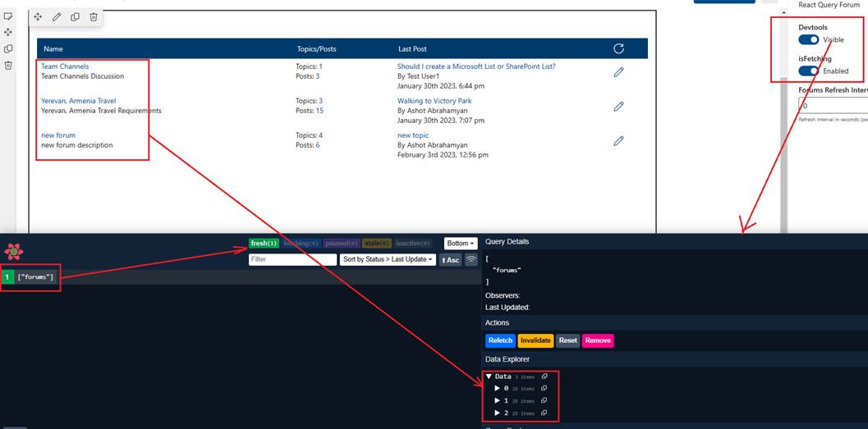
Task: Click the refresh icon in the forums table header
Action: pyautogui.click(x=618, y=48)
